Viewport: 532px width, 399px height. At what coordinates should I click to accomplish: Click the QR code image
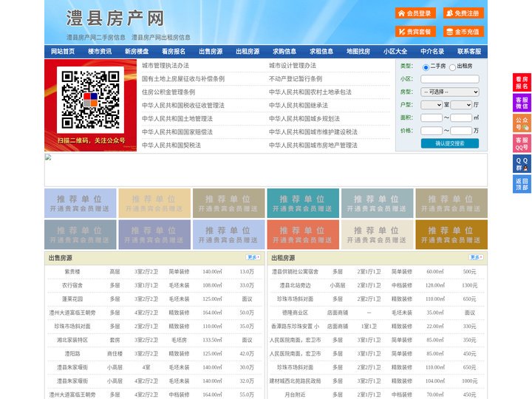click(90, 100)
